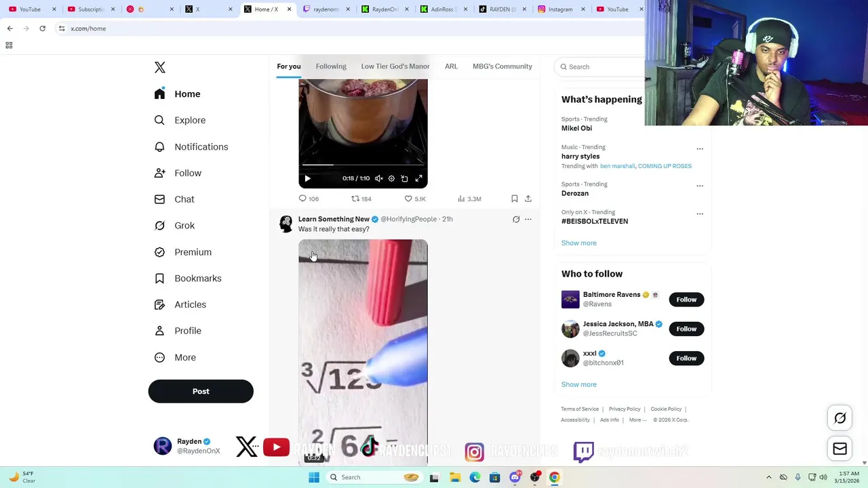
Task: Open the browser apps grid icon
Action: tap(9, 45)
